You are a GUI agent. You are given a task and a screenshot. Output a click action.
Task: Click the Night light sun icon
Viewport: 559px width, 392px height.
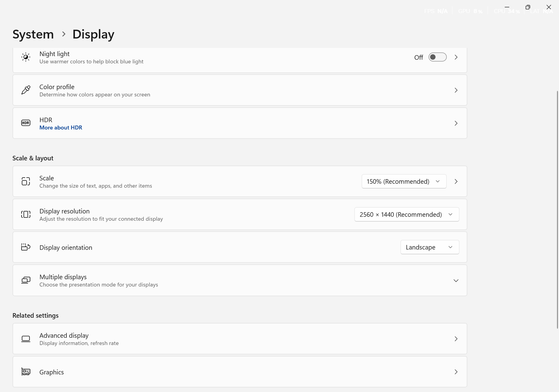point(26,57)
